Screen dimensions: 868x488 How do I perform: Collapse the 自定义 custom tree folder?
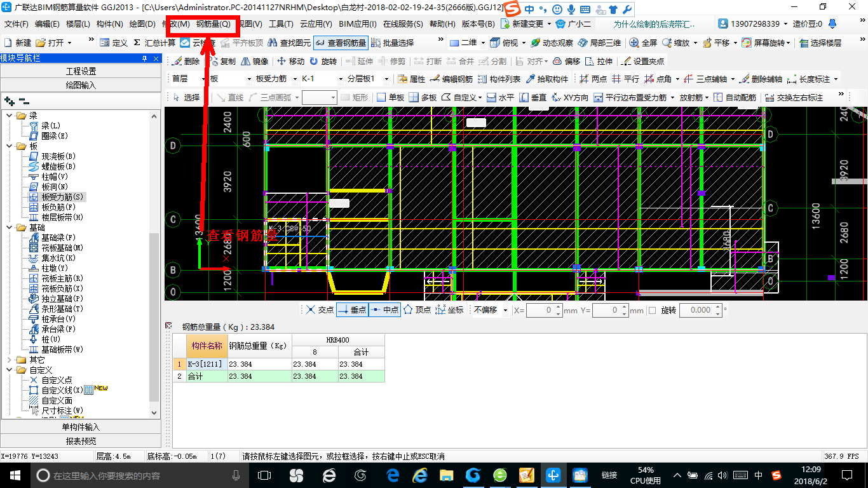10,370
